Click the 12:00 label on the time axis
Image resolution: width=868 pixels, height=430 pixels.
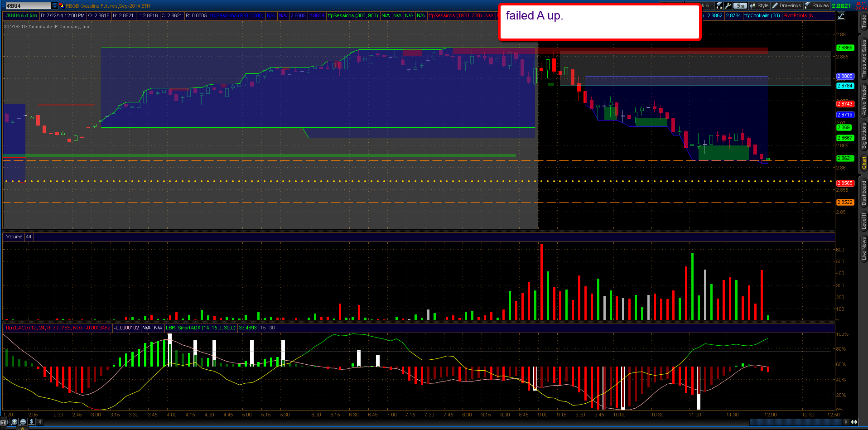pos(770,415)
